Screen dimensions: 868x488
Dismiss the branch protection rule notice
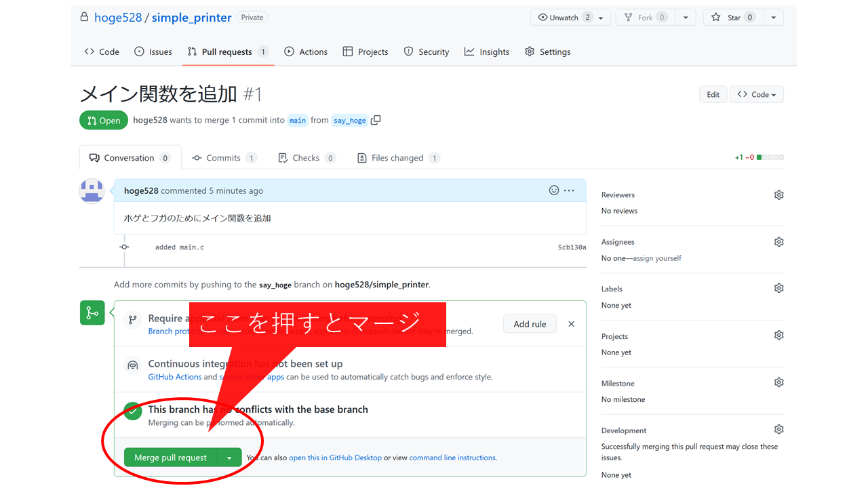point(571,324)
